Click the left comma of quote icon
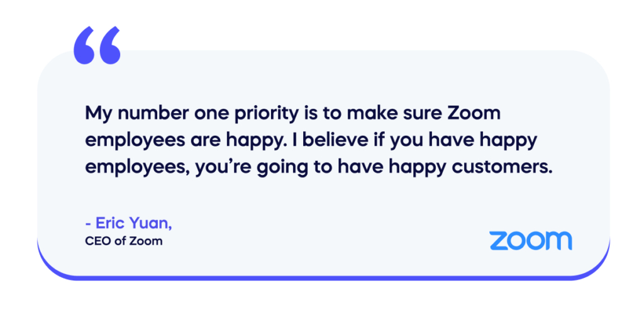Viewport: 644px width, 310px height. point(84,45)
